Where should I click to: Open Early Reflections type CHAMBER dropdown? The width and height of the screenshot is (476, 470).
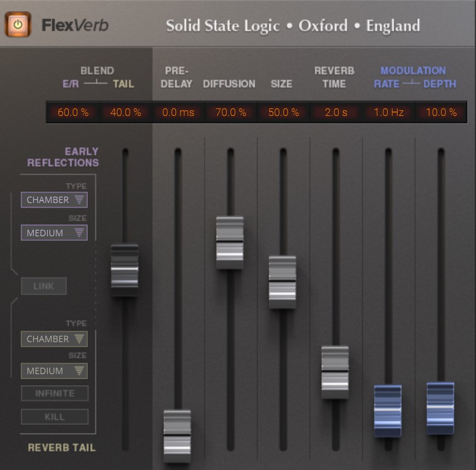[x=54, y=200]
